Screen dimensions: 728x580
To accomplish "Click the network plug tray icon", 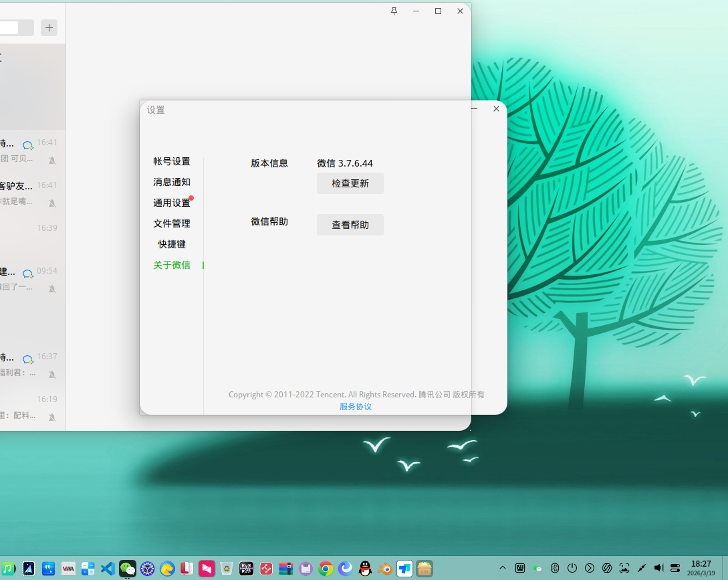I will [642, 568].
